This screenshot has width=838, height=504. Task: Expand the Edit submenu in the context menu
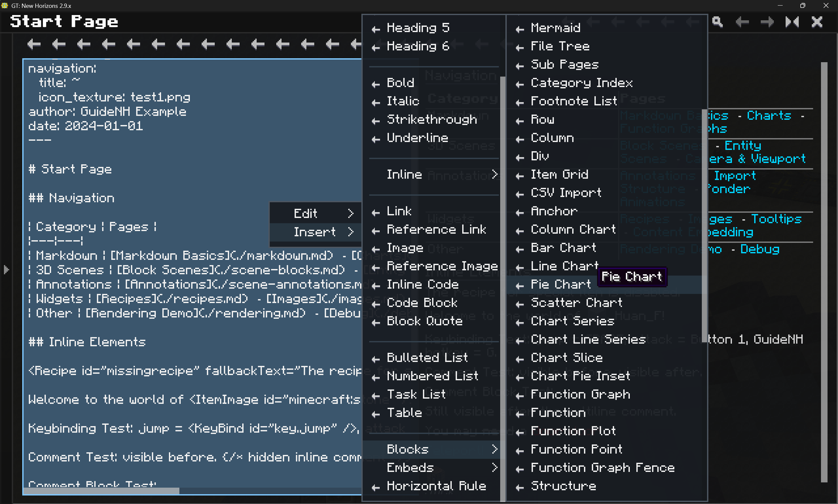coord(315,213)
